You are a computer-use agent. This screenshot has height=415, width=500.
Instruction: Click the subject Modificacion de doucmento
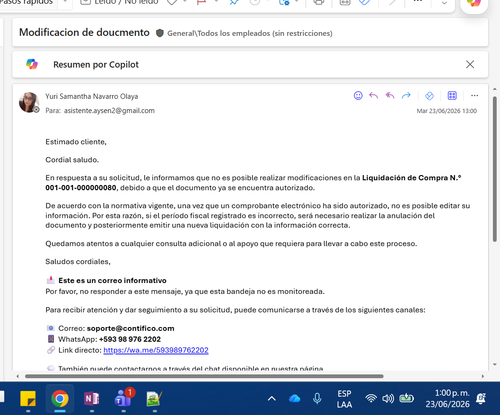(x=84, y=32)
